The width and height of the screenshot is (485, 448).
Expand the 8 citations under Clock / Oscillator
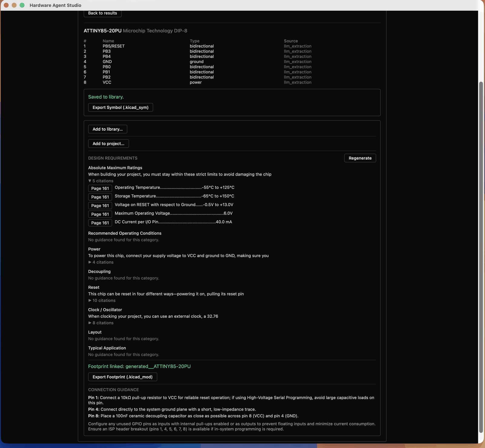(101, 323)
